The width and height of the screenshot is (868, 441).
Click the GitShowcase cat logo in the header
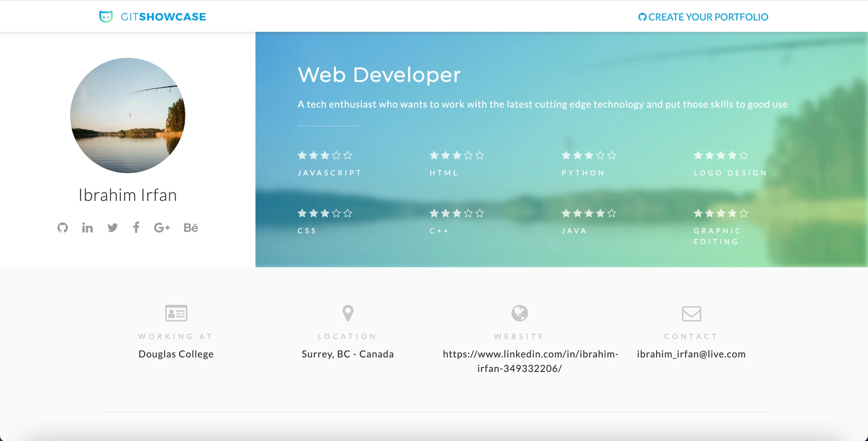(106, 17)
